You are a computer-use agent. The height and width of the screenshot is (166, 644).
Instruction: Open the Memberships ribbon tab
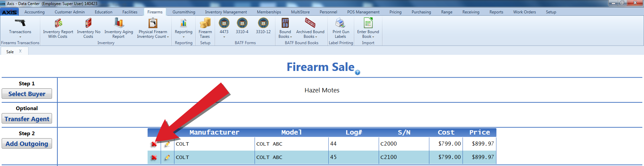[x=269, y=12]
